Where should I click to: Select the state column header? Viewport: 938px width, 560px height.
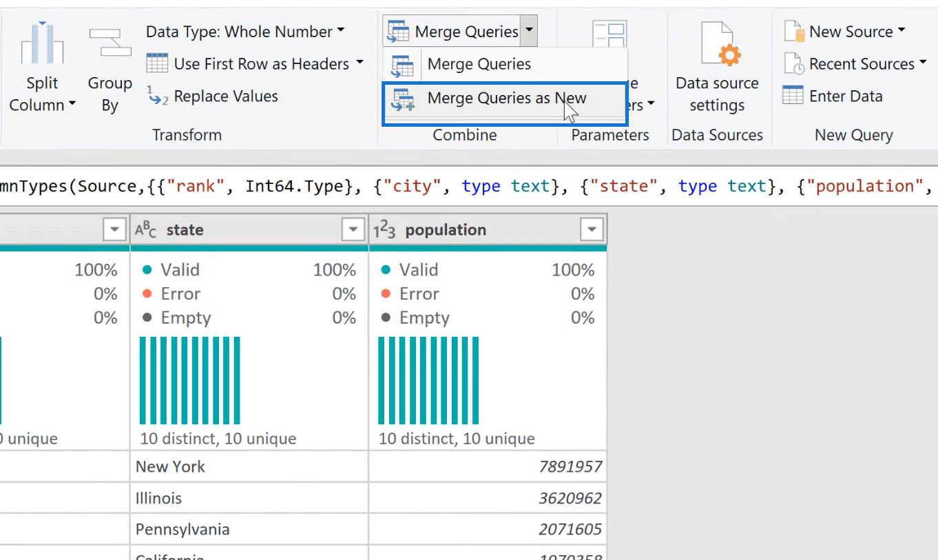click(249, 230)
